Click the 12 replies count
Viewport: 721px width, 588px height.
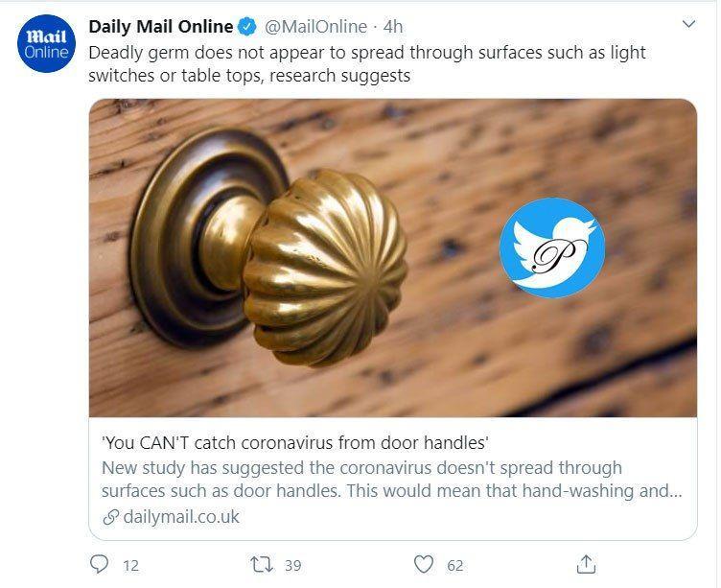point(131,565)
